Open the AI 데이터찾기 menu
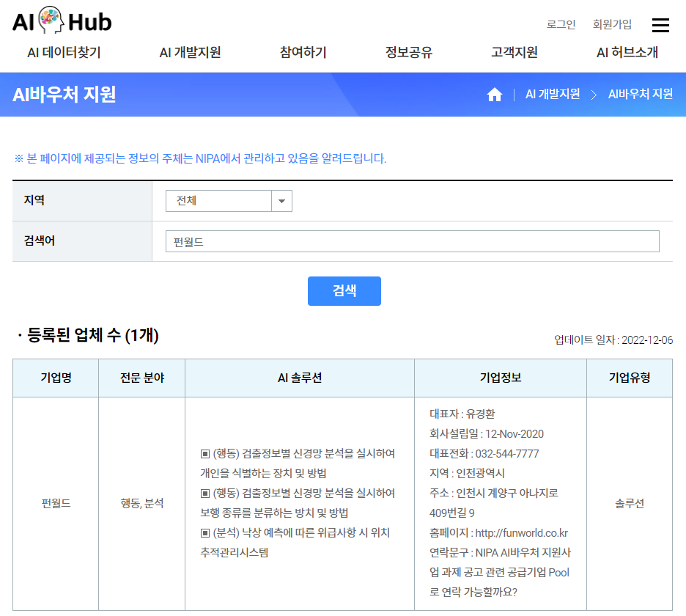 pyautogui.click(x=64, y=53)
